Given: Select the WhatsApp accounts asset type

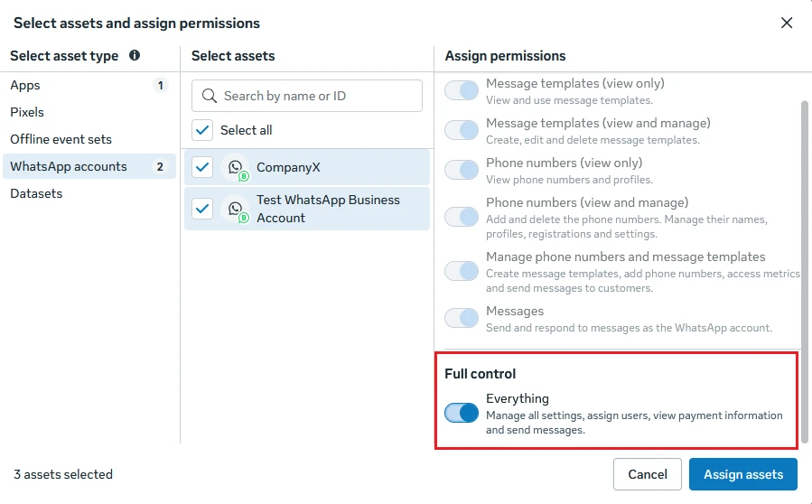Looking at the screenshot, I should click(89, 166).
